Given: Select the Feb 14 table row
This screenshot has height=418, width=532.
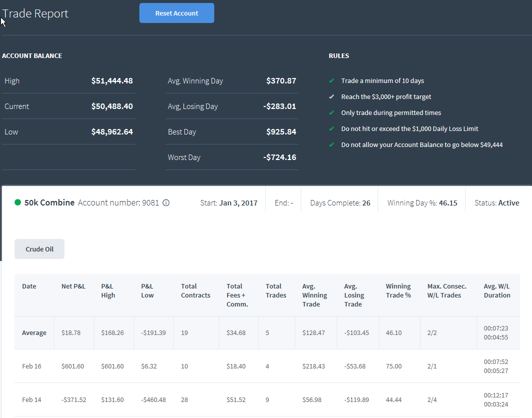Looking at the screenshot, I should tap(267, 399).
